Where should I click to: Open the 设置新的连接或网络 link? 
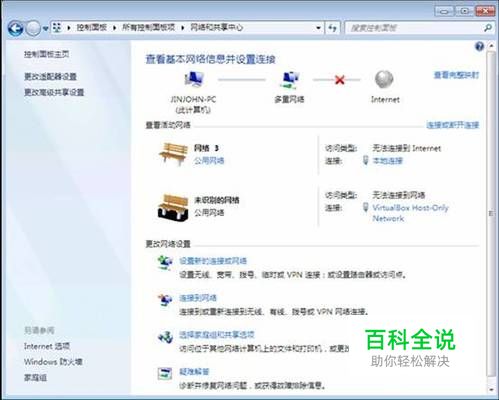pyautogui.click(x=213, y=261)
